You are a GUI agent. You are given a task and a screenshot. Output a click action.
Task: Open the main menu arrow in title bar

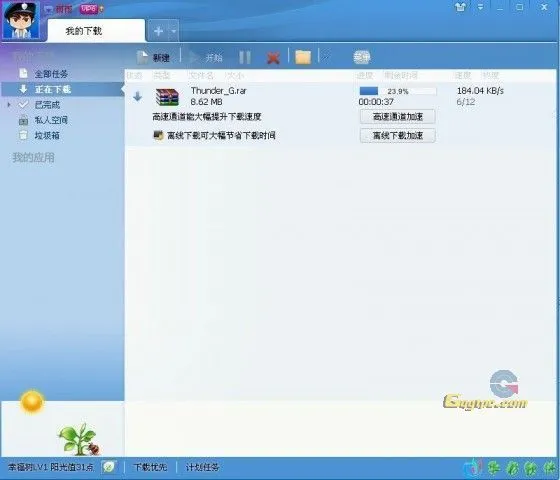coord(481,7)
